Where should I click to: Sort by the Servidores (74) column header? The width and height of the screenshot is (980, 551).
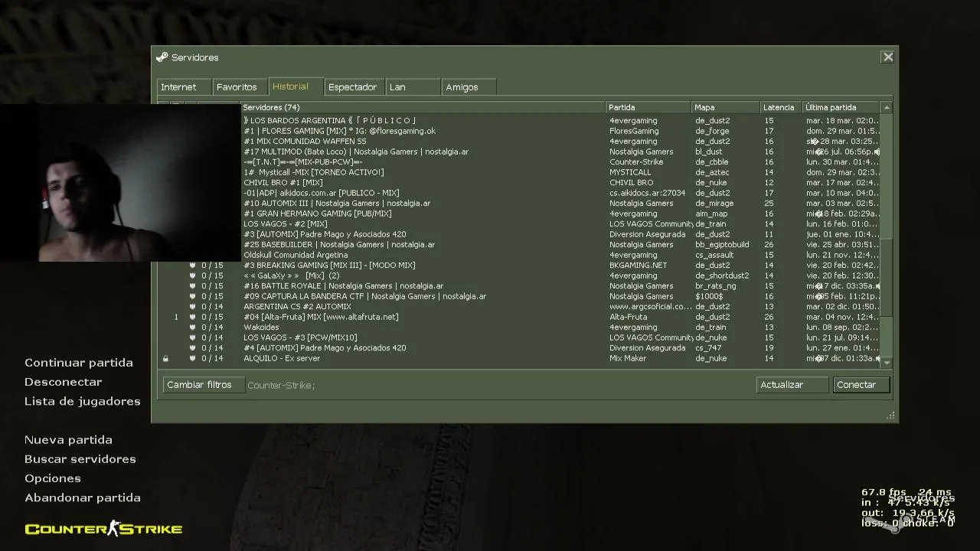pyautogui.click(x=423, y=108)
